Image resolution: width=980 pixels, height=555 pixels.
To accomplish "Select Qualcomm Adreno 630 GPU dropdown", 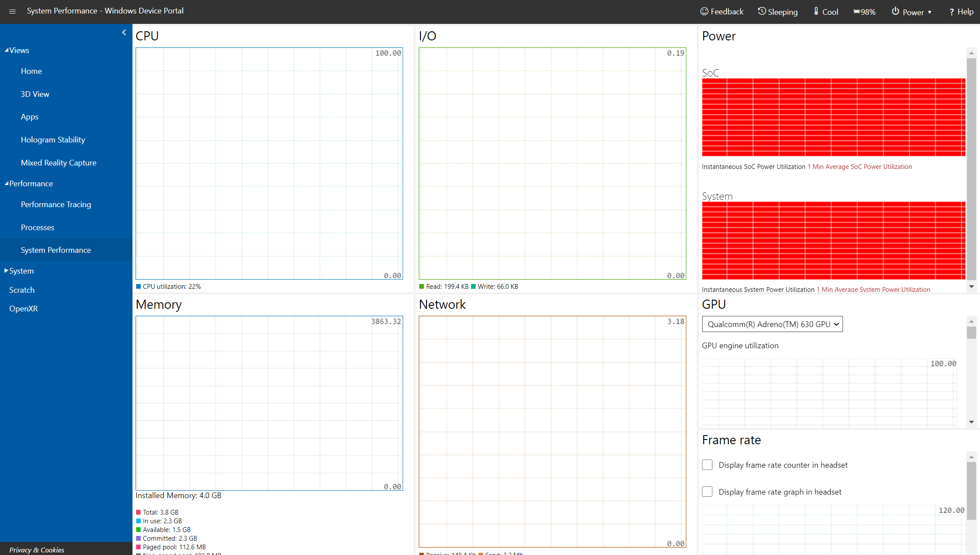I will click(x=770, y=324).
